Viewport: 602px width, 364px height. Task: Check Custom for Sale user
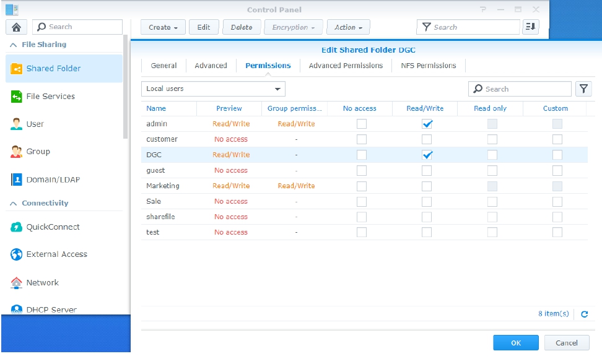click(x=557, y=201)
